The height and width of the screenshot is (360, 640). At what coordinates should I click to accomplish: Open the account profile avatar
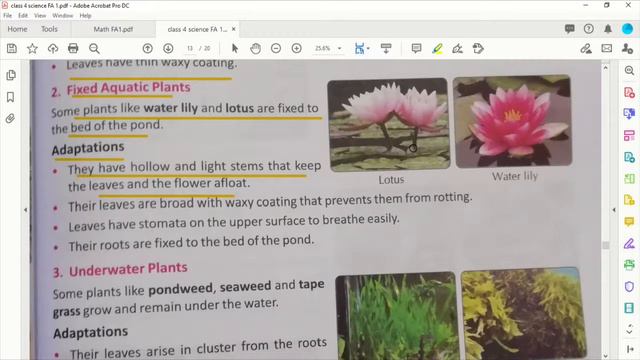pyautogui.click(x=627, y=29)
